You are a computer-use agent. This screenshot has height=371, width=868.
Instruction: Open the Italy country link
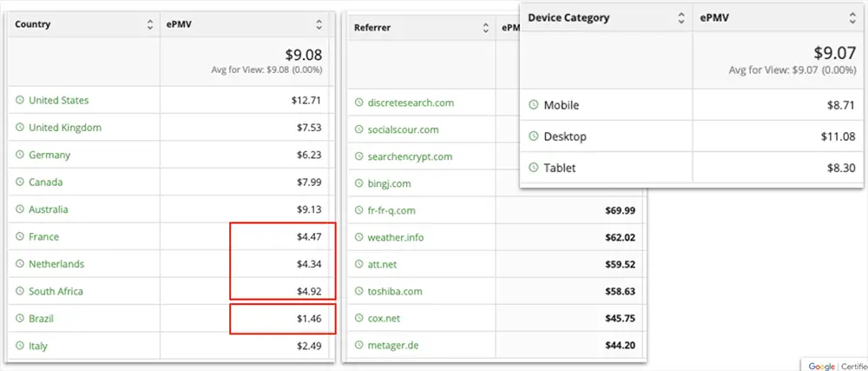[38, 346]
